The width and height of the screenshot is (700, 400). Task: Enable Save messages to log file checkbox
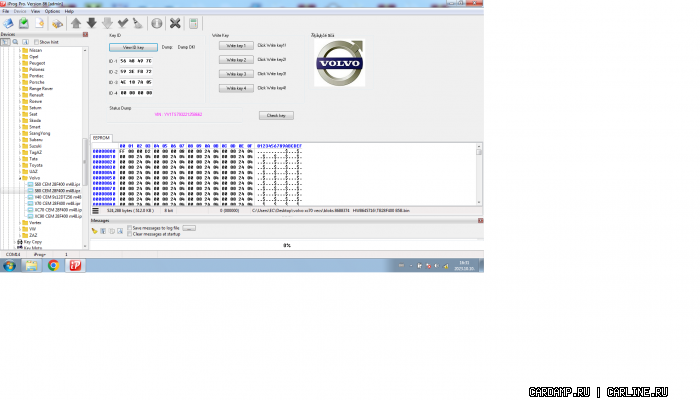click(x=129, y=228)
